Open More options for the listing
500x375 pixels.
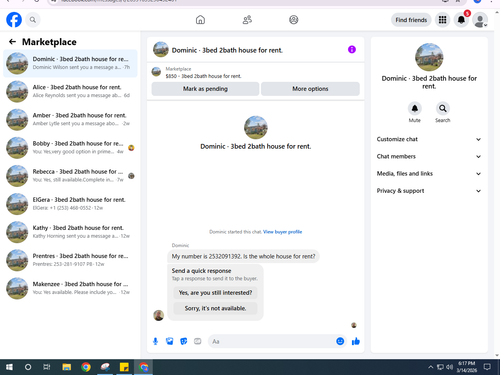click(x=310, y=89)
